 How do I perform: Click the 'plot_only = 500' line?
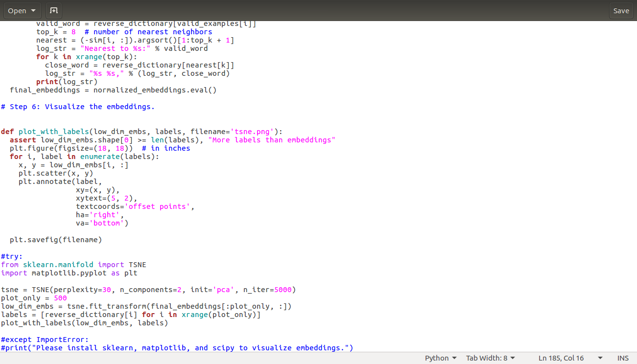tap(34, 298)
